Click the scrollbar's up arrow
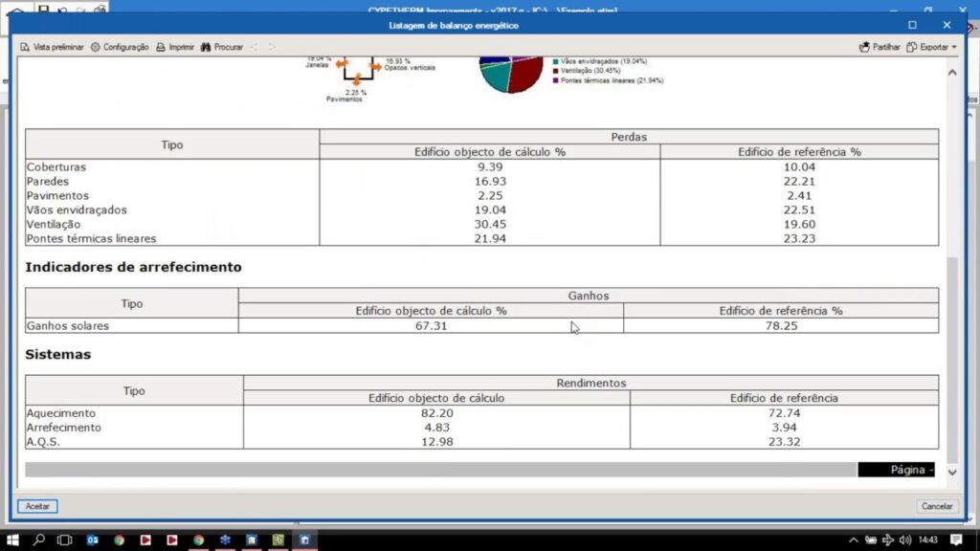The height and width of the screenshot is (551, 980). coord(951,73)
